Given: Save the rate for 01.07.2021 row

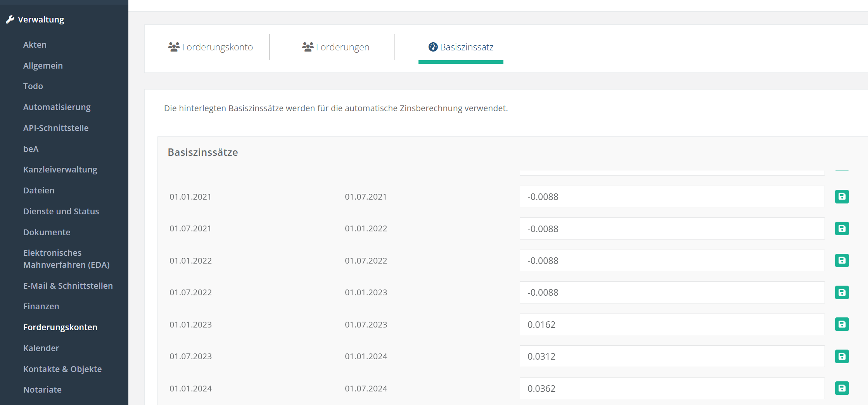Looking at the screenshot, I should click(x=842, y=229).
